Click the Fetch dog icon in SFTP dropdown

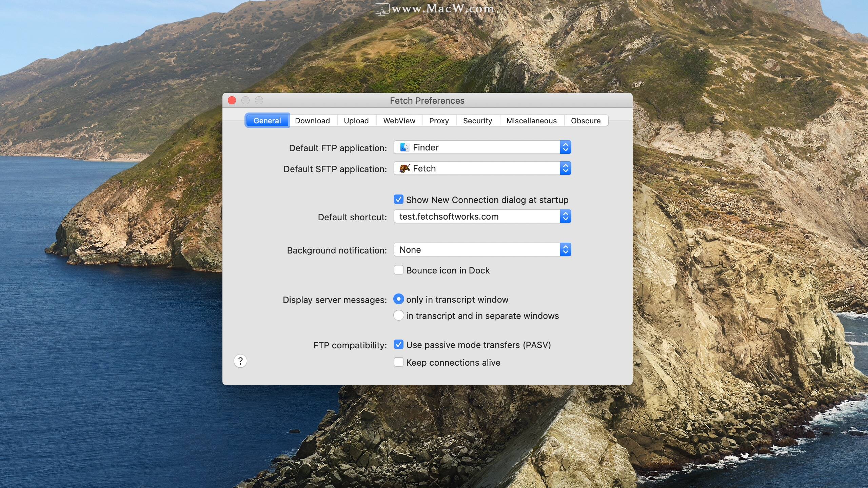405,168
